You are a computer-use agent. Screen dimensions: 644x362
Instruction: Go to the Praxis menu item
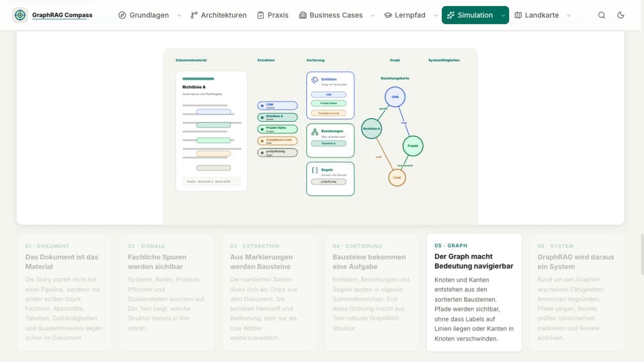point(273,15)
